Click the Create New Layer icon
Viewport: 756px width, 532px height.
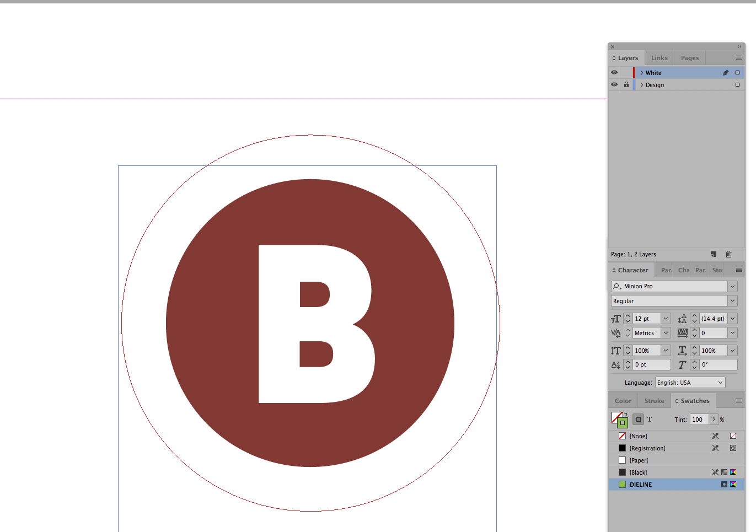[x=714, y=254]
